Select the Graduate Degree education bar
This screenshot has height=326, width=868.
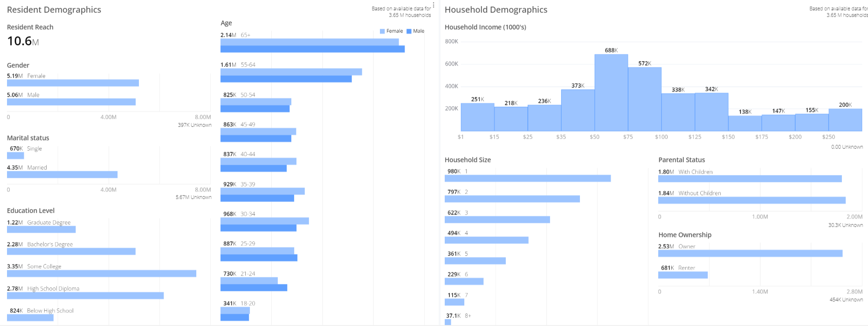[x=41, y=230]
